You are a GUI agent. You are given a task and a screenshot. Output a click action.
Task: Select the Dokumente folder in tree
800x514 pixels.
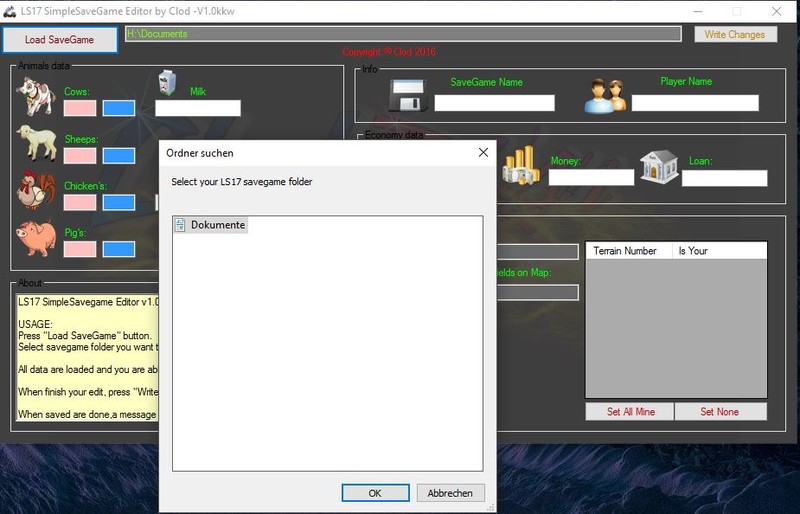[x=217, y=225]
